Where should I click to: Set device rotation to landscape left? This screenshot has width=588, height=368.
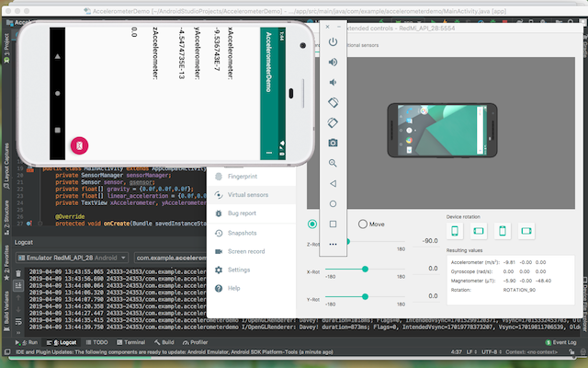(x=479, y=231)
